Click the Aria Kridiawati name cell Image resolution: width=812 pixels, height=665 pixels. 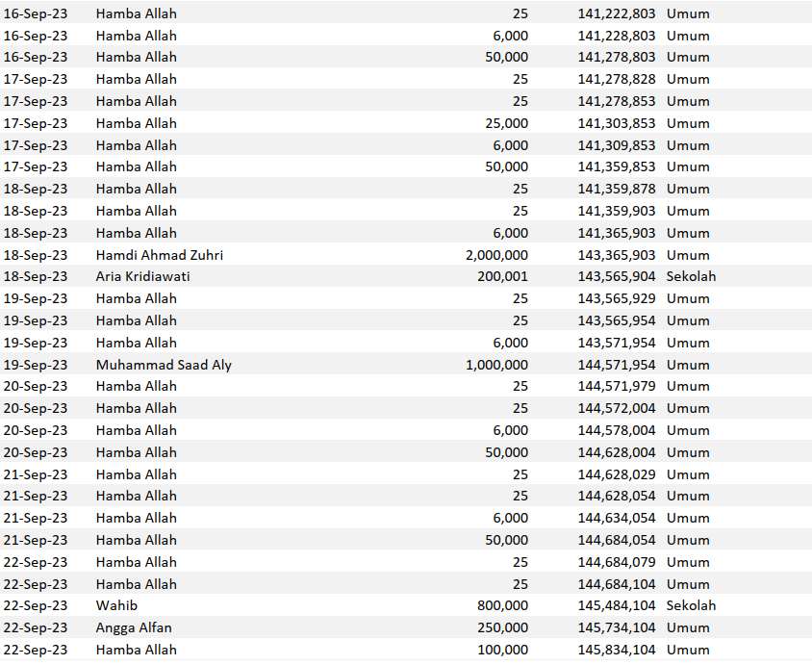[143, 277]
